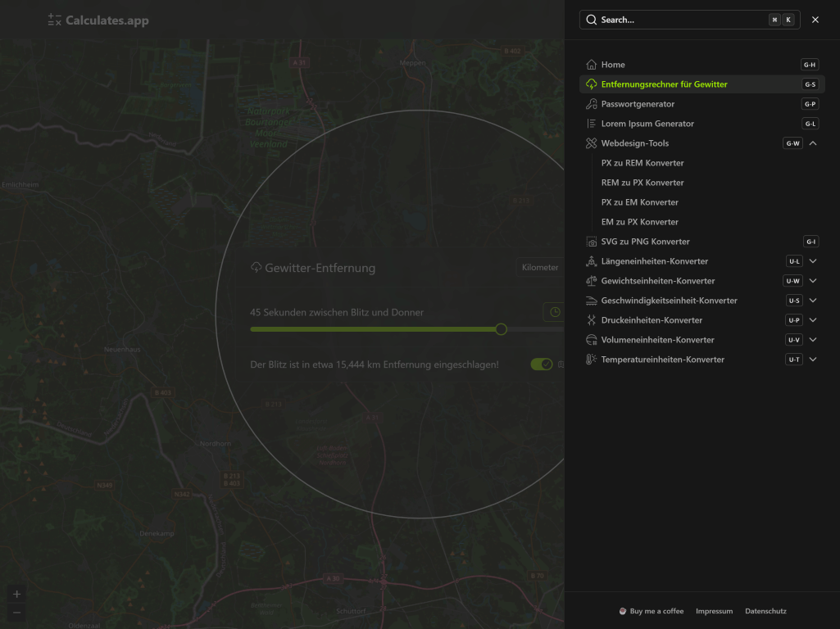The image size is (840, 629).
Task: Click the Webdesign-Tools icon
Action: [592, 143]
